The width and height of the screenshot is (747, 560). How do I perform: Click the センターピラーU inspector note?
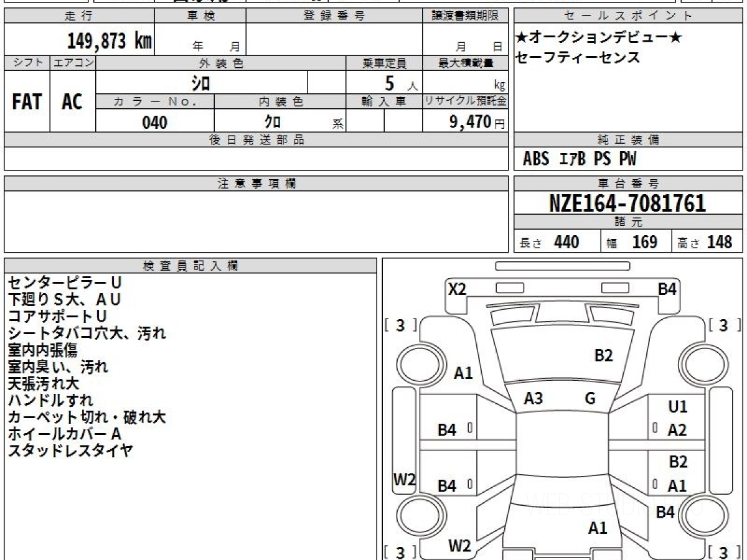click(x=65, y=282)
